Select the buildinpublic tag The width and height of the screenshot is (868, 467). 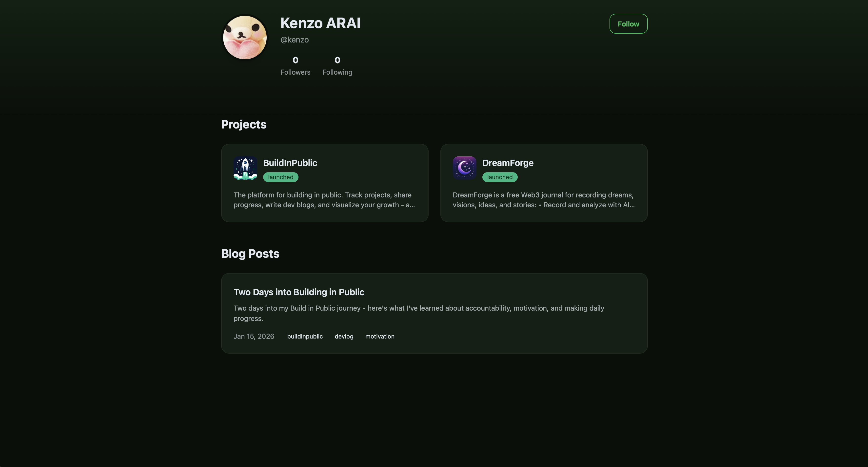[305, 336]
